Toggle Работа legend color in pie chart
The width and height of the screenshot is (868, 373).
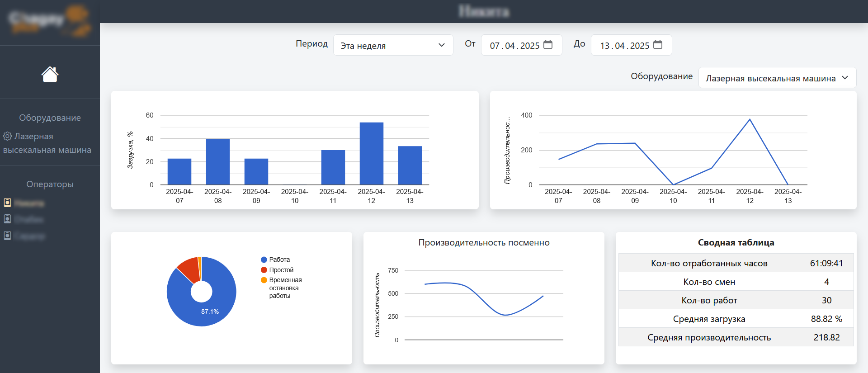point(264,260)
